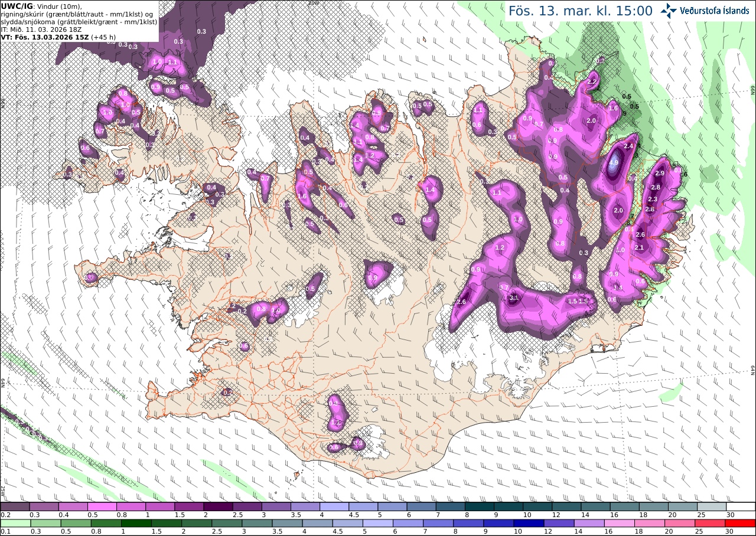Click the '0.2' label in upper legend

click(x=5, y=515)
